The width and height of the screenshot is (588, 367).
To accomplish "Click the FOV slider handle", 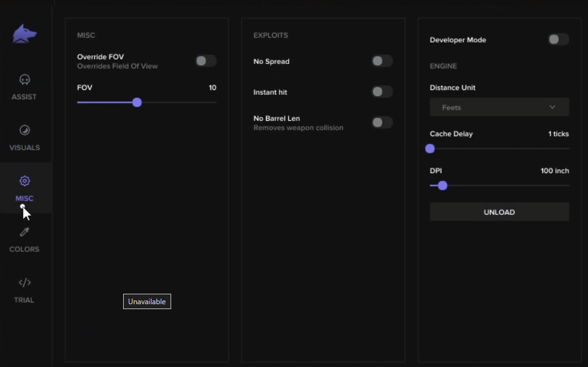I will (x=137, y=102).
